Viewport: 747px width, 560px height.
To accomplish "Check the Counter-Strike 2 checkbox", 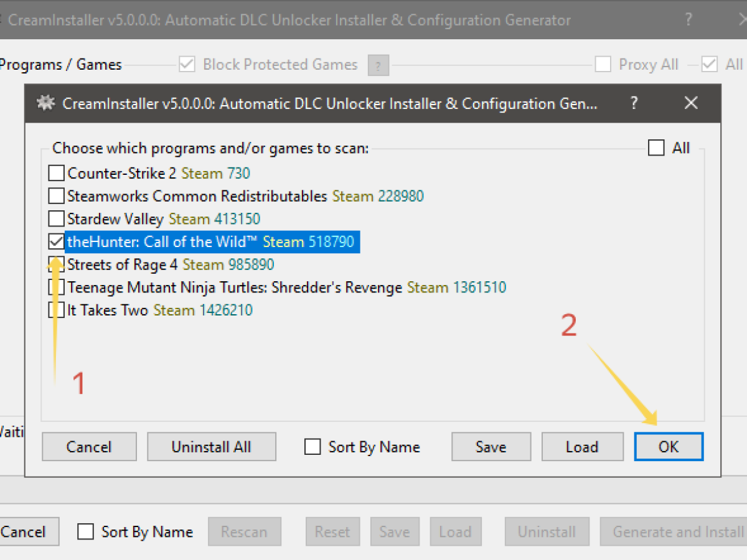I will (x=55, y=173).
